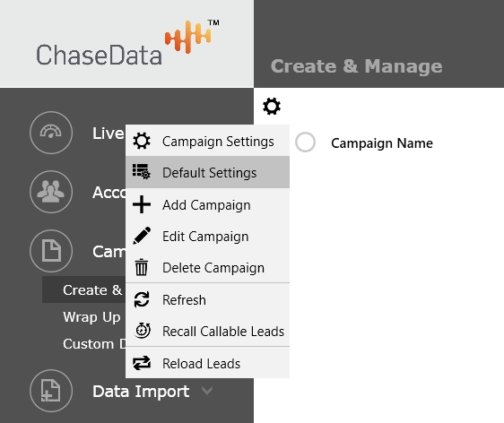Open the Live dashboard gauge icon
The height and width of the screenshot is (423, 504).
(x=51, y=133)
